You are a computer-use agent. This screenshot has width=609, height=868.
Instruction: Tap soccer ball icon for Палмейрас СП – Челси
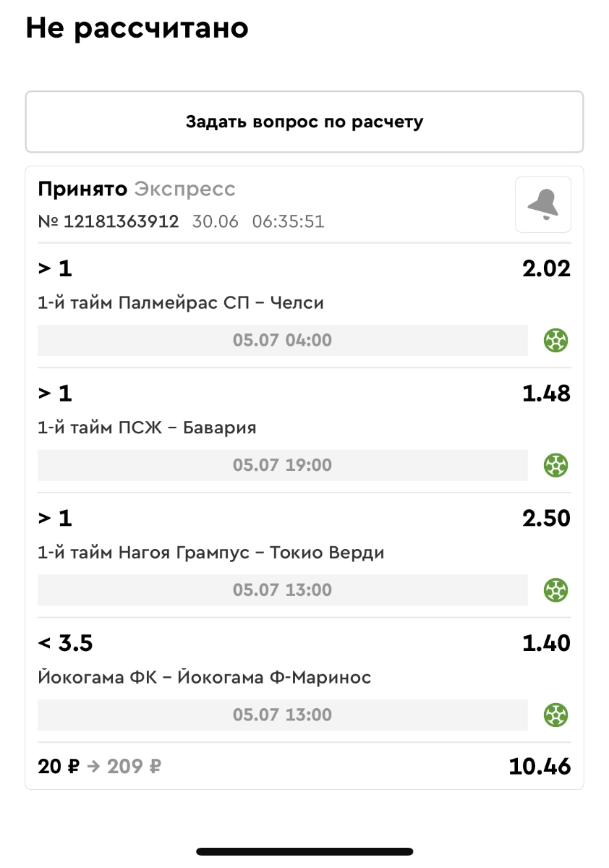(555, 339)
